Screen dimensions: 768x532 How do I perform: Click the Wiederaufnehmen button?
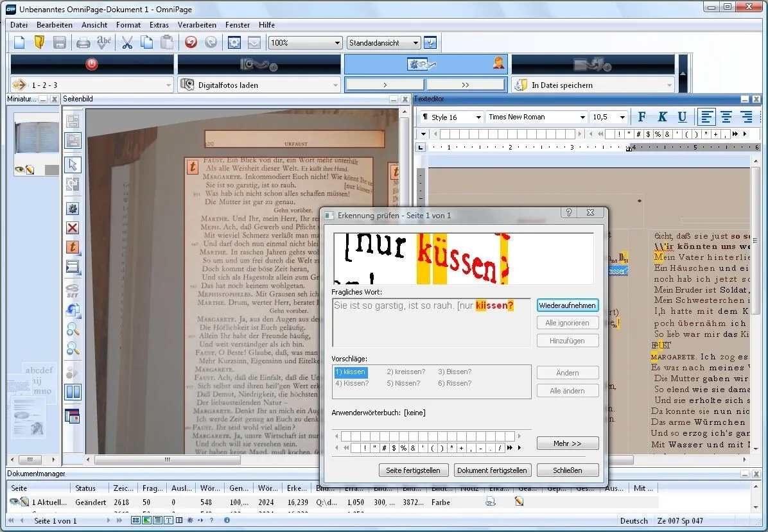click(x=568, y=305)
